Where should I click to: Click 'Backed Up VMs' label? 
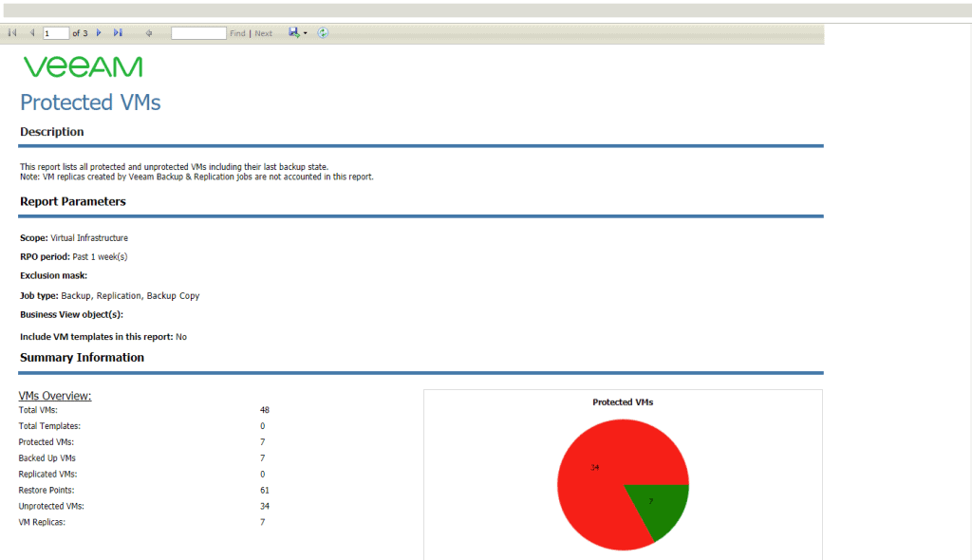[x=47, y=458]
